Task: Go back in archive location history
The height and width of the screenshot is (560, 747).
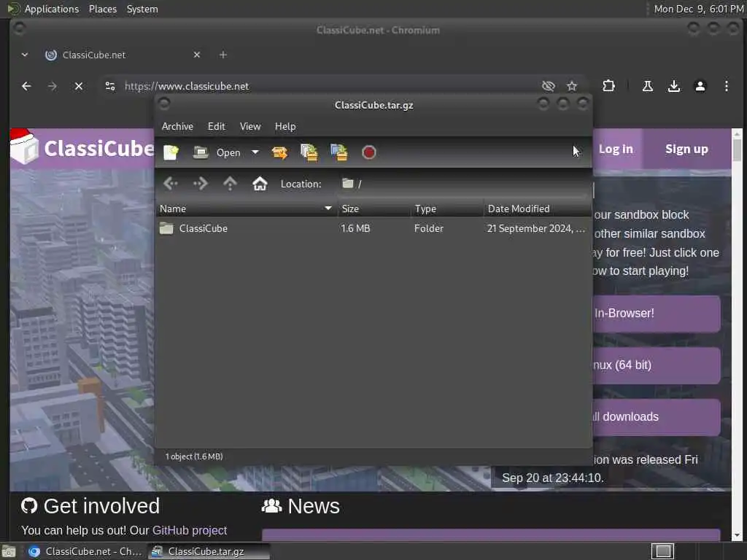Action: 171,183
